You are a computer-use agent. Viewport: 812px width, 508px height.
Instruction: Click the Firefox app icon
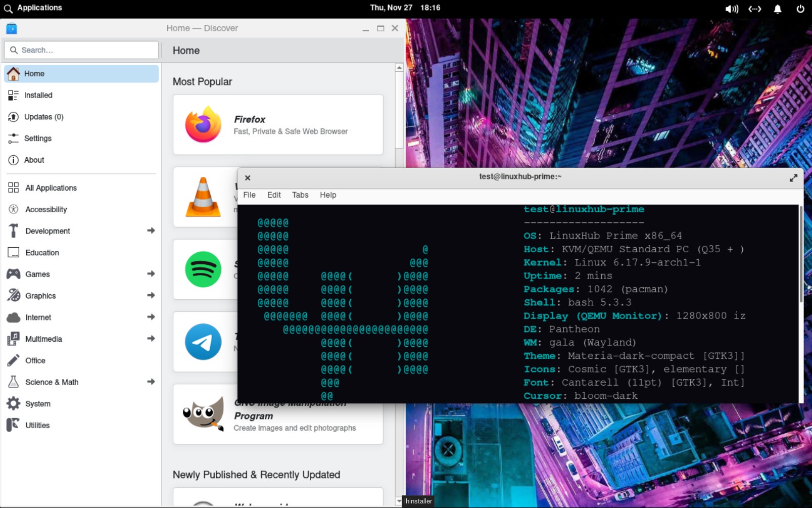click(203, 125)
